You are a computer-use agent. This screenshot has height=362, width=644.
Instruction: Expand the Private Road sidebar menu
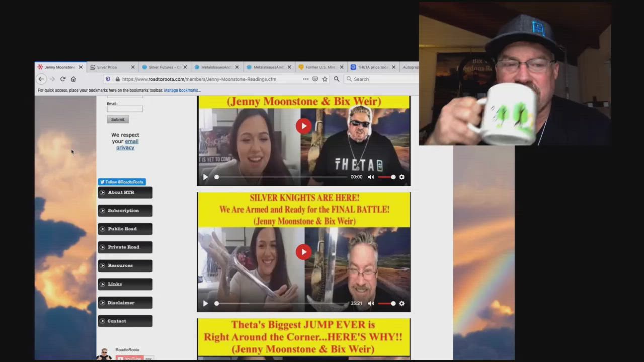pyautogui.click(x=125, y=247)
